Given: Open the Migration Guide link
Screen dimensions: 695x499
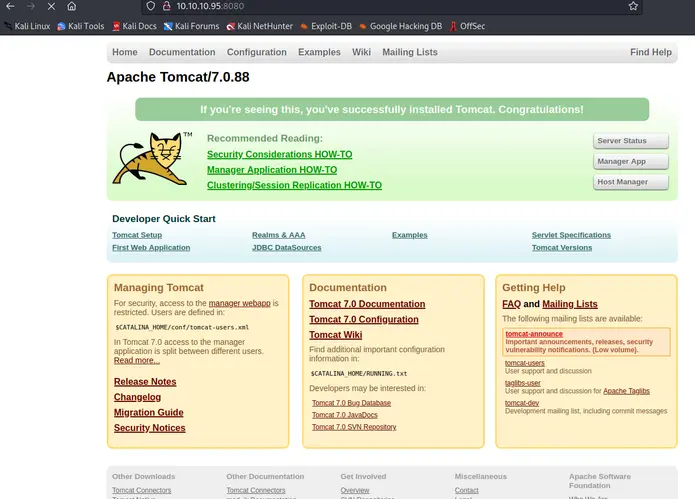Looking at the screenshot, I should tap(148, 413).
